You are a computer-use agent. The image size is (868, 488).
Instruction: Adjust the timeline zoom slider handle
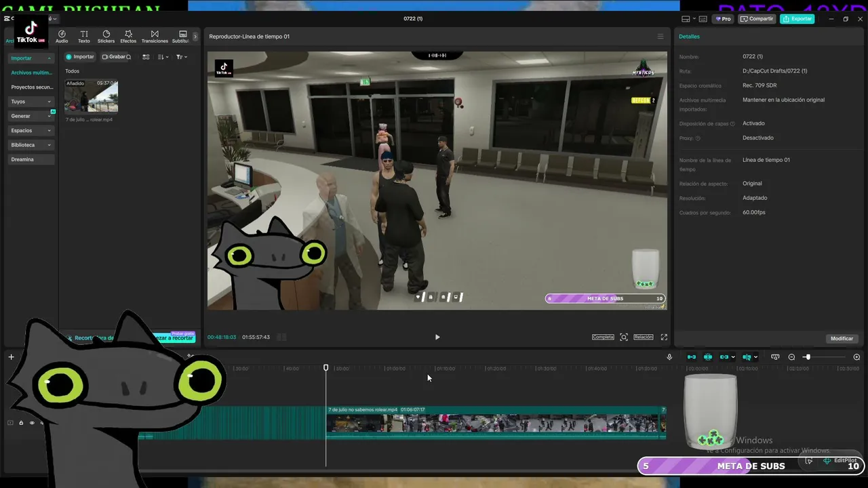pos(807,357)
